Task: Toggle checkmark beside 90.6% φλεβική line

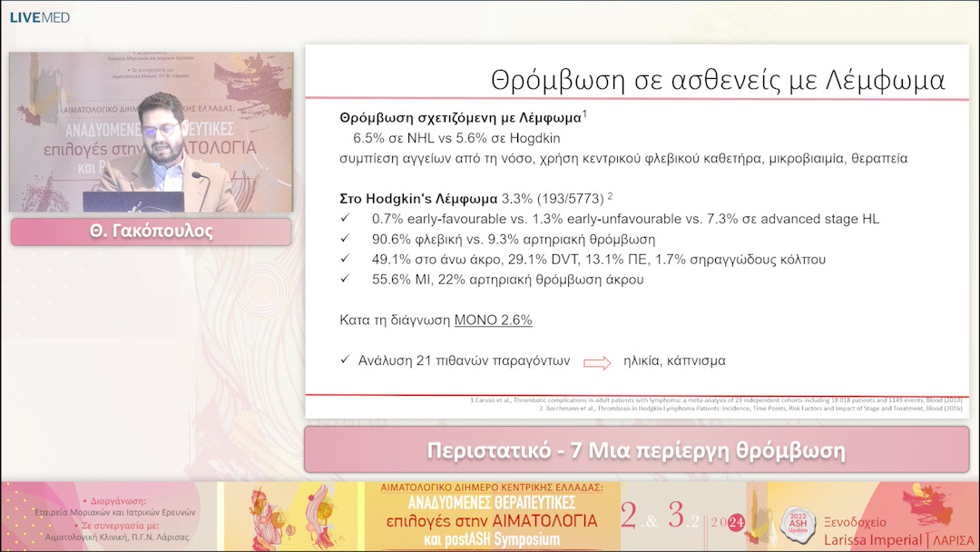Action: click(x=345, y=239)
